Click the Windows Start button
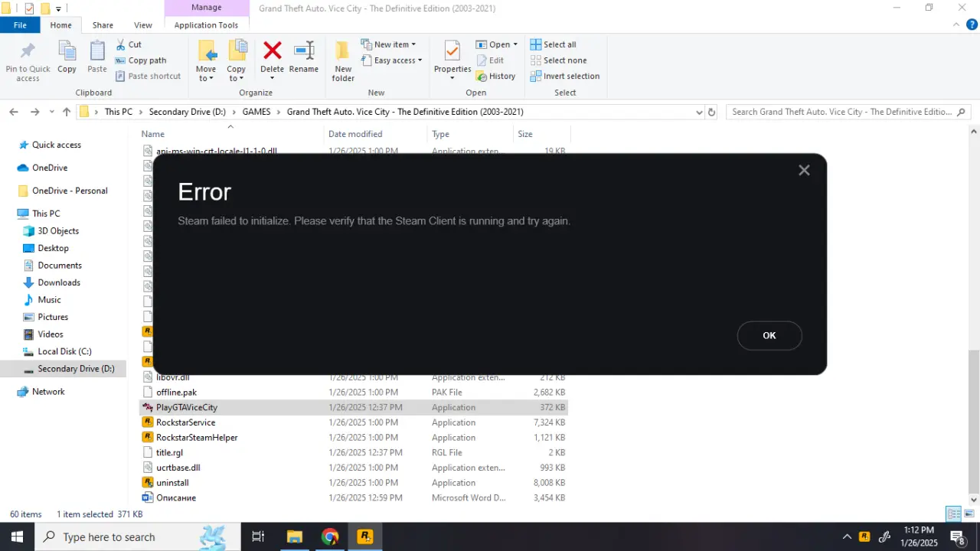The height and width of the screenshot is (551, 980). pos(17,536)
